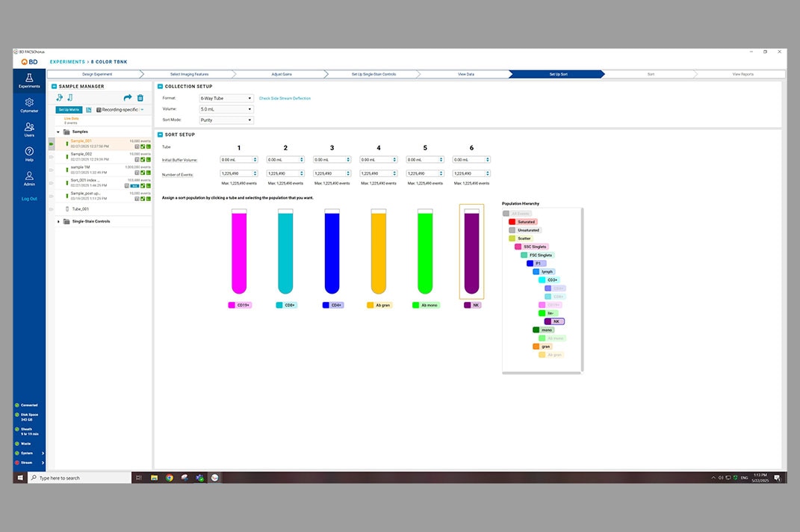Go to the Design Experiment step
This screenshot has width=800, height=532.
(x=97, y=74)
